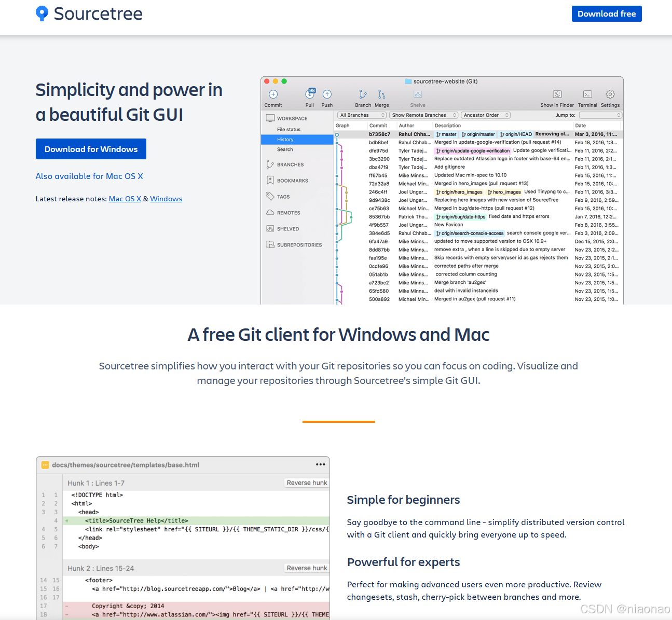Click origin/search-console-access branch label
This screenshot has width=672, height=620.
(x=470, y=233)
